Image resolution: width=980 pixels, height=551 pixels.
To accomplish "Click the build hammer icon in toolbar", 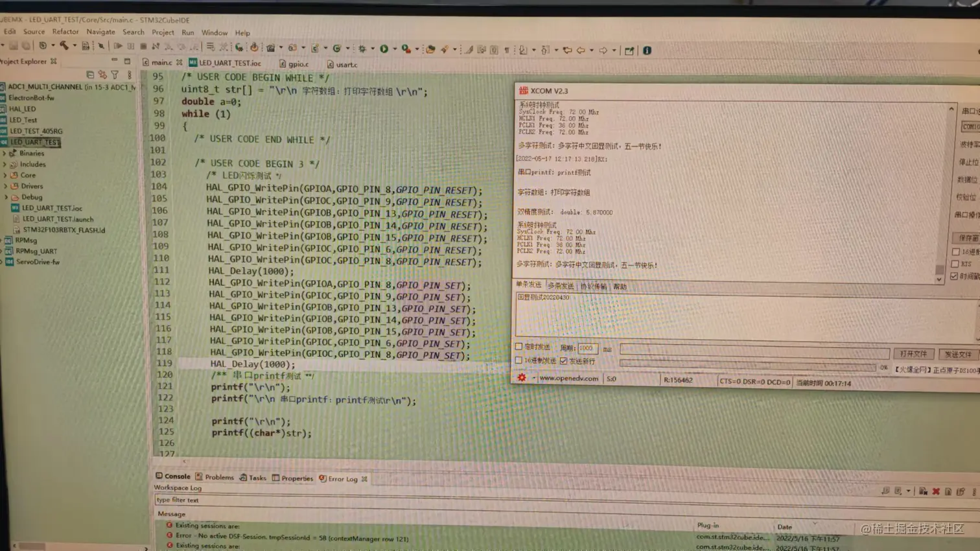I will tap(64, 45).
